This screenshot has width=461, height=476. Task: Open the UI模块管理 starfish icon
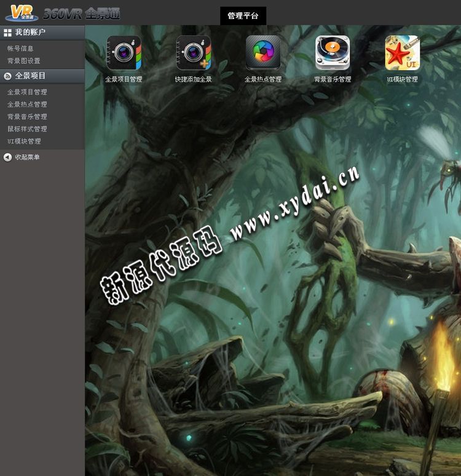(x=403, y=53)
